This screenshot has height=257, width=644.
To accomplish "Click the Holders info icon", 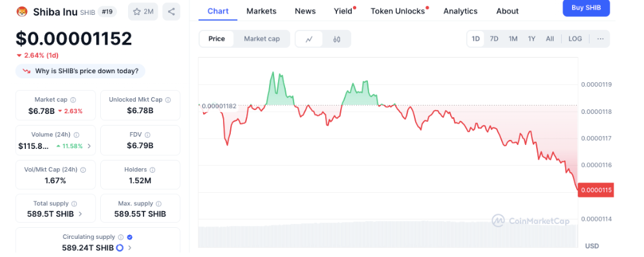I will click(x=153, y=170).
